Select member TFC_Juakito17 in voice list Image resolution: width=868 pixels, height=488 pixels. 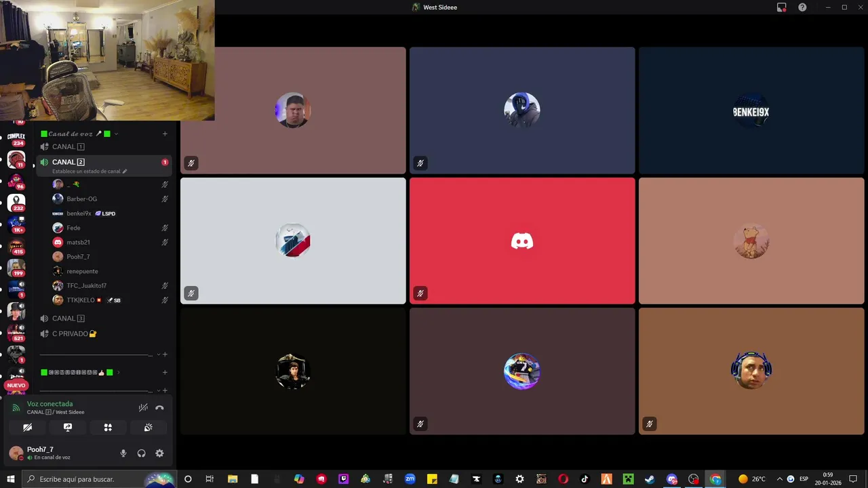tap(111, 285)
